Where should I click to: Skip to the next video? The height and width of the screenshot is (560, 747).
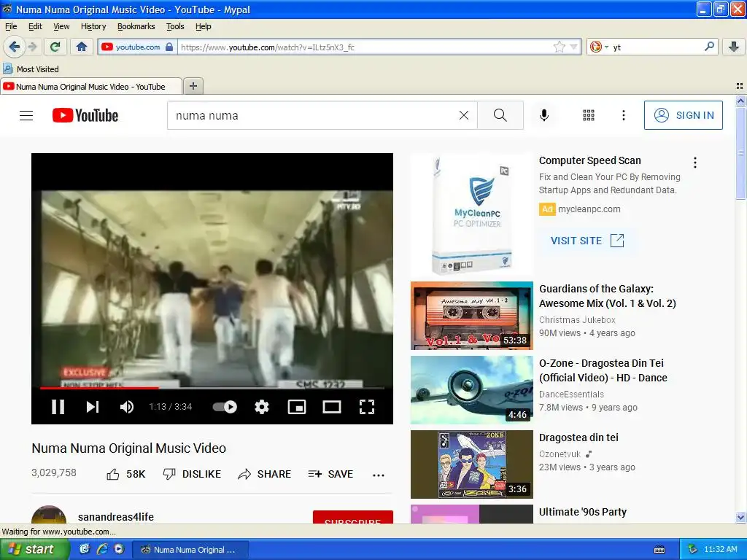click(x=93, y=407)
